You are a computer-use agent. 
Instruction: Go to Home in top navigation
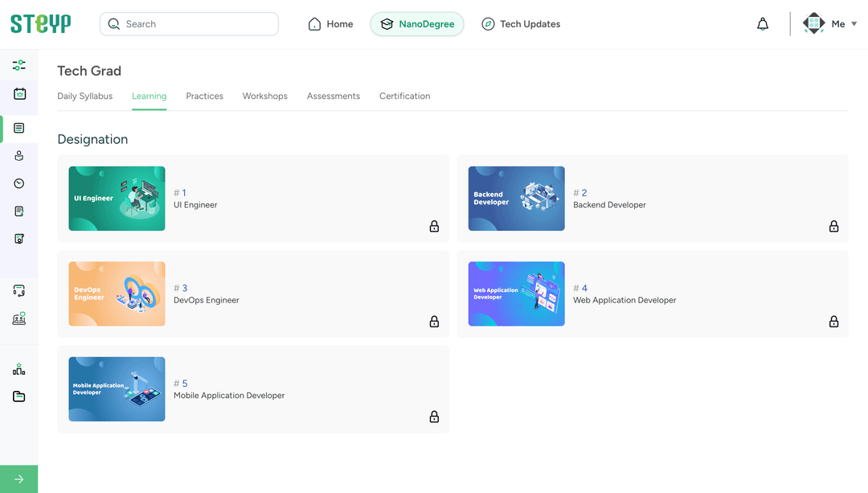(331, 24)
